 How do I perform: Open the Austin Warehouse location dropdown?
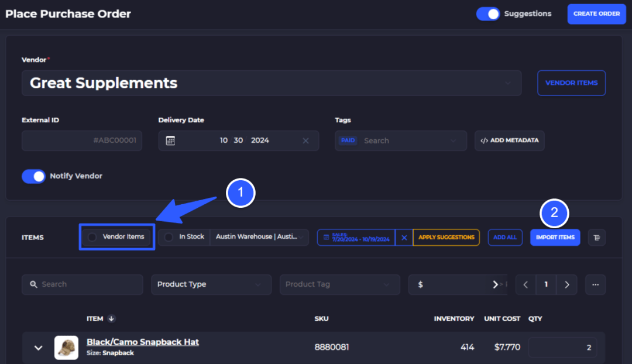tap(259, 237)
